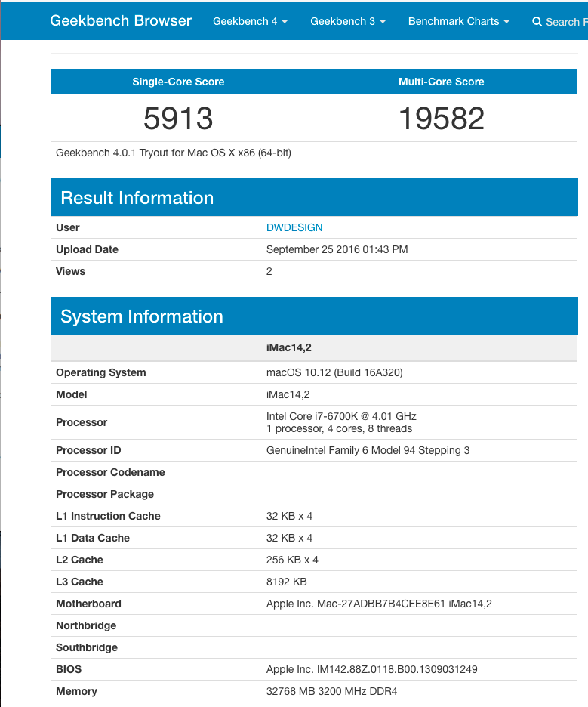Expand the Geekbench 4 dropdown menu
This screenshot has width=588, height=707.
point(250,22)
